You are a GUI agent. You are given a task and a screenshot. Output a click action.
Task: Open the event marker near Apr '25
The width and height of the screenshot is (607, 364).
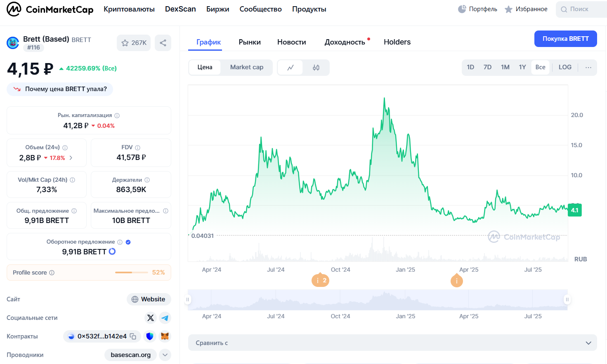click(456, 280)
